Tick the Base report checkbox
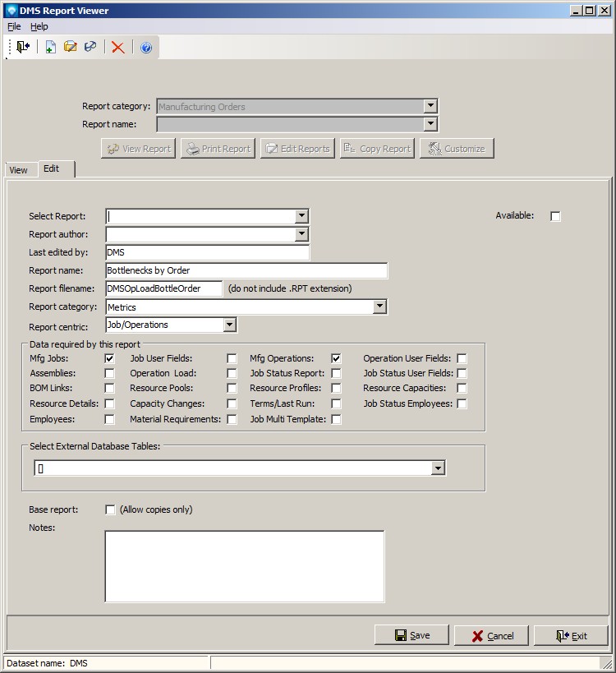The width and height of the screenshot is (616, 673). tap(110, 509)
